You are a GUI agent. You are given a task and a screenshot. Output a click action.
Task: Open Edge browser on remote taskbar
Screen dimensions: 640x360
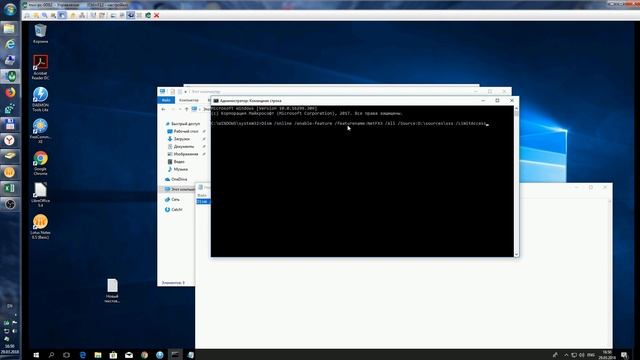(82, 355)
